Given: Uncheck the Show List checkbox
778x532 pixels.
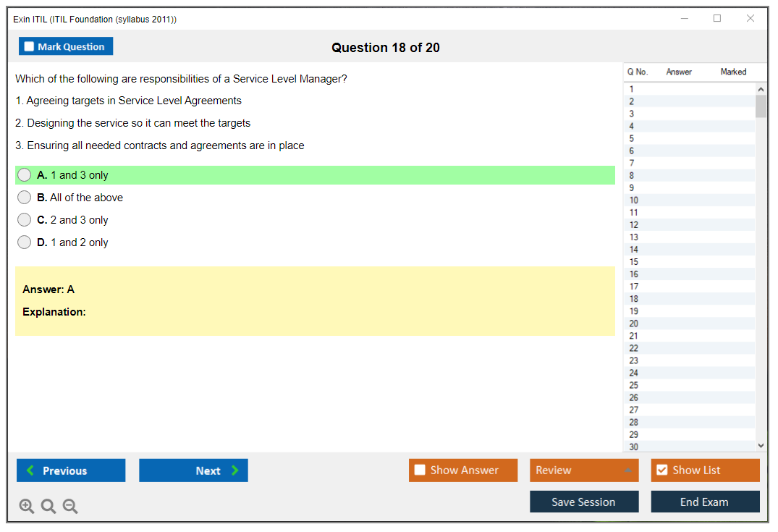Looking at the screenshot, I should (661, 470).
